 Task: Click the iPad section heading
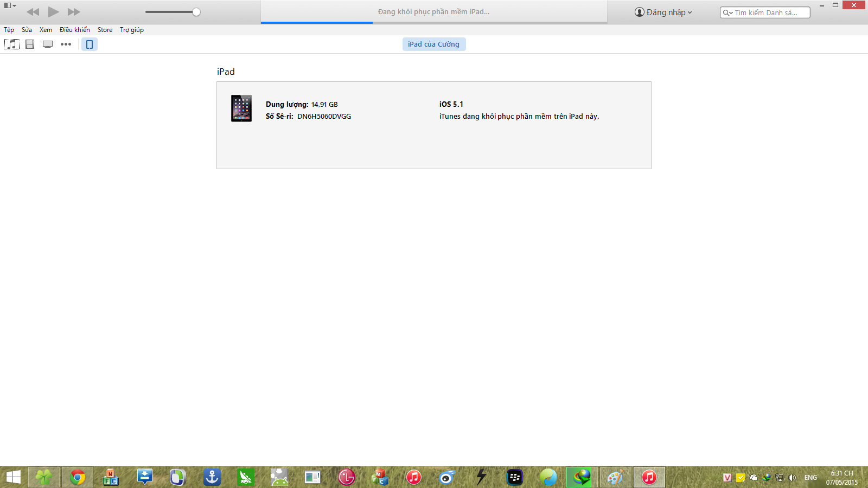click(x=226, y=72)
